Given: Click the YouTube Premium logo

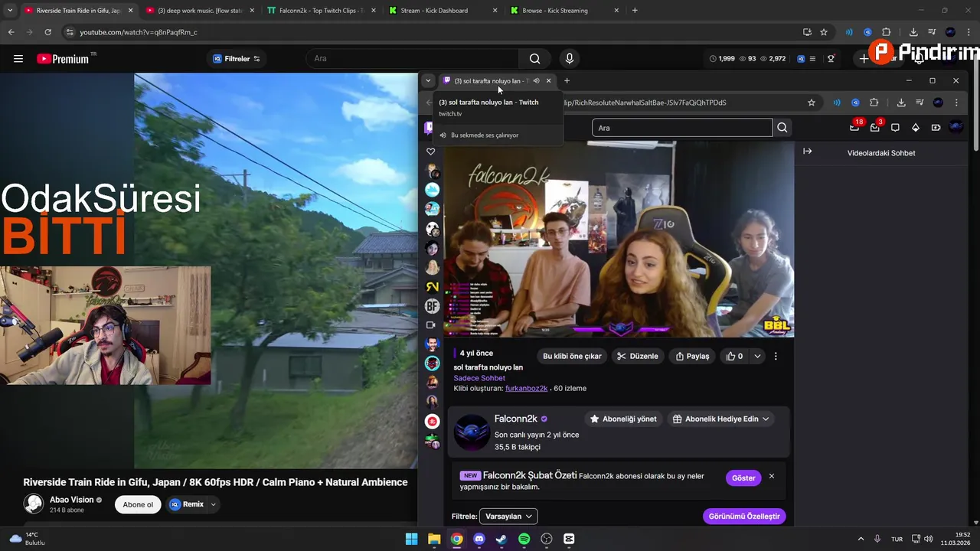Looking at the screenshot, I should [63, 59].
